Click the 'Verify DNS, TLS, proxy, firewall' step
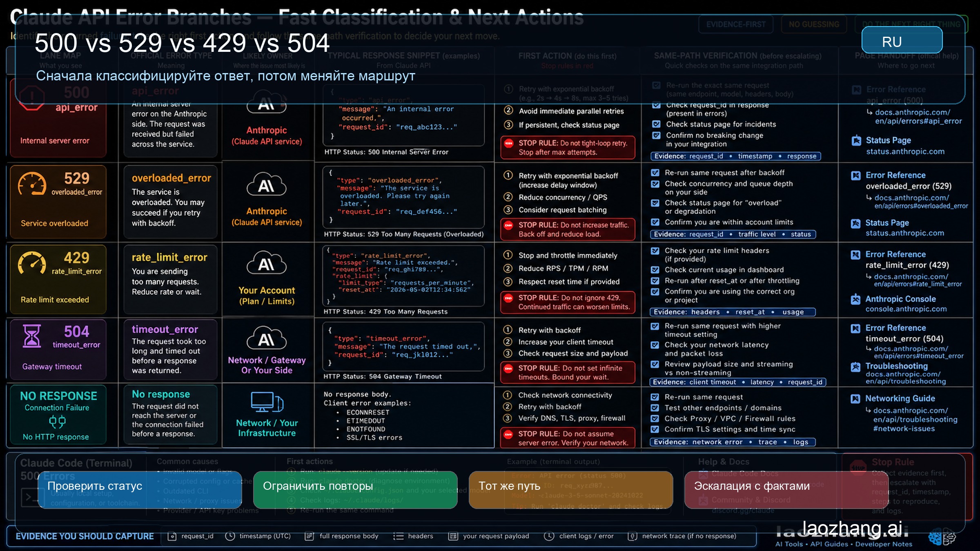 (572, 418)
